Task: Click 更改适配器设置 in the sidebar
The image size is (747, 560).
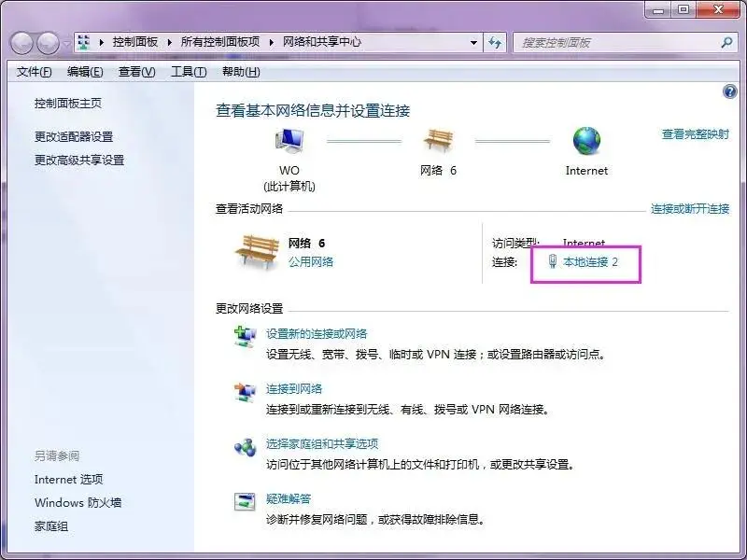Action: (74, 136)
